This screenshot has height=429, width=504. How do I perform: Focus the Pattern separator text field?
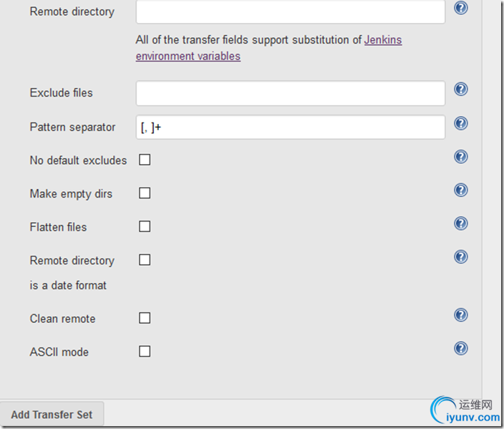pos(291,127)
